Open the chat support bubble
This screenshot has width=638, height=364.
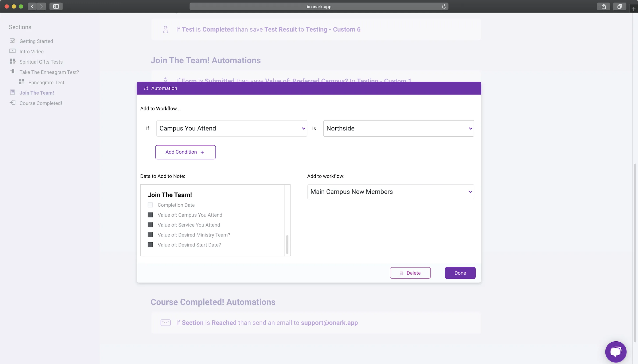[x=615, y=352]
